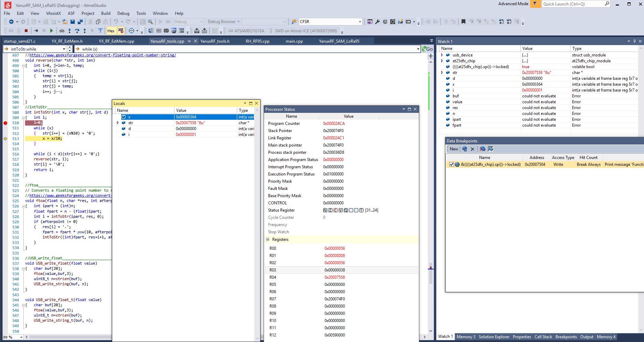Open the Call Stack bottom tab

pos(543,337)
